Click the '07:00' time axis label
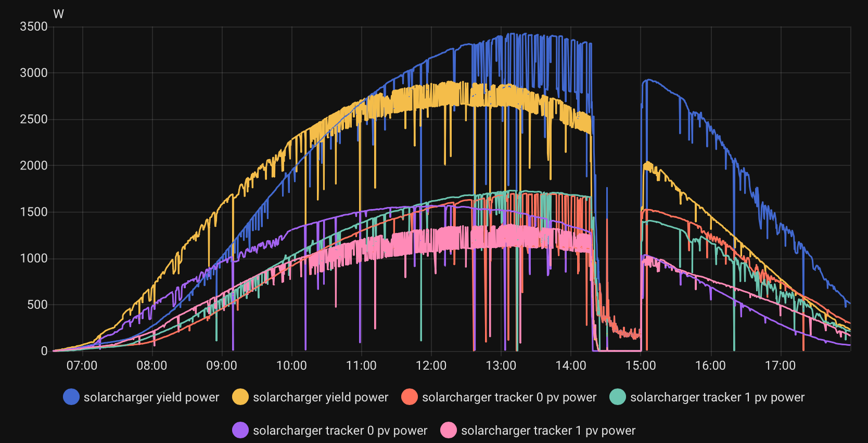 [x=82, y=366]
